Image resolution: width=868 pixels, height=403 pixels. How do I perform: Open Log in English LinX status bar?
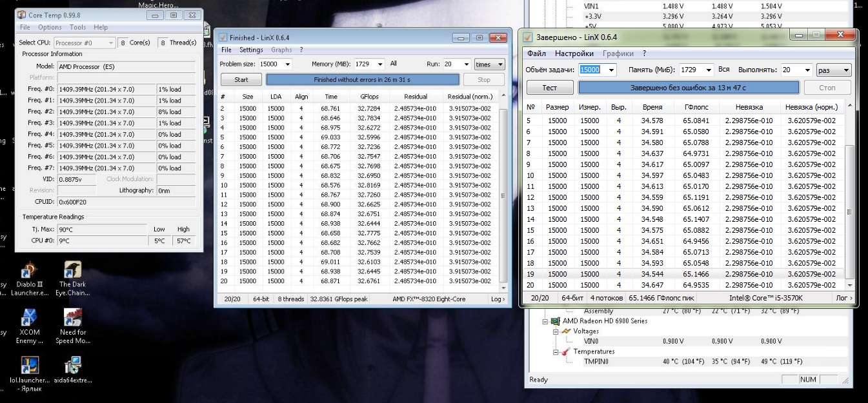pyautogui.click(x=498, y=299)
